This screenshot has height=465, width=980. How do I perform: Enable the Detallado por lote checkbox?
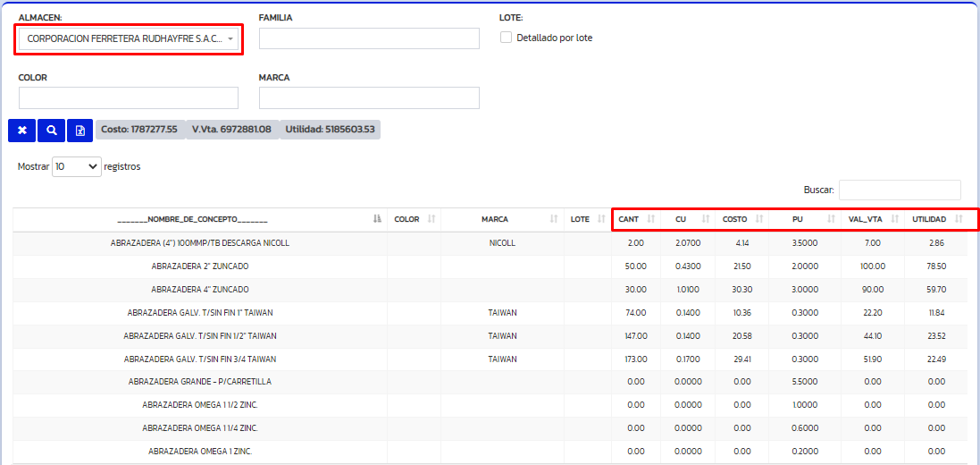coord(507,38)
